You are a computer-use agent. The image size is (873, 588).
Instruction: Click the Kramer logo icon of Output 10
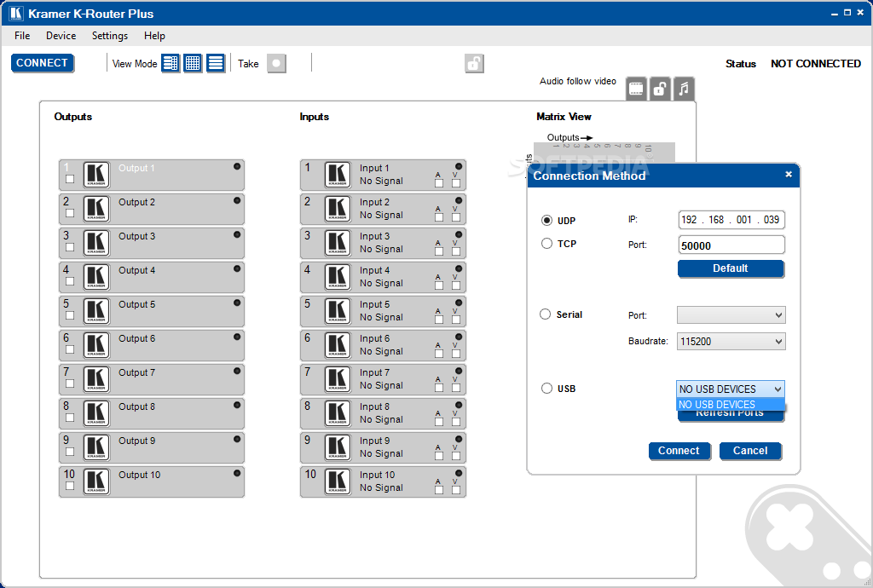pos(96,481)
